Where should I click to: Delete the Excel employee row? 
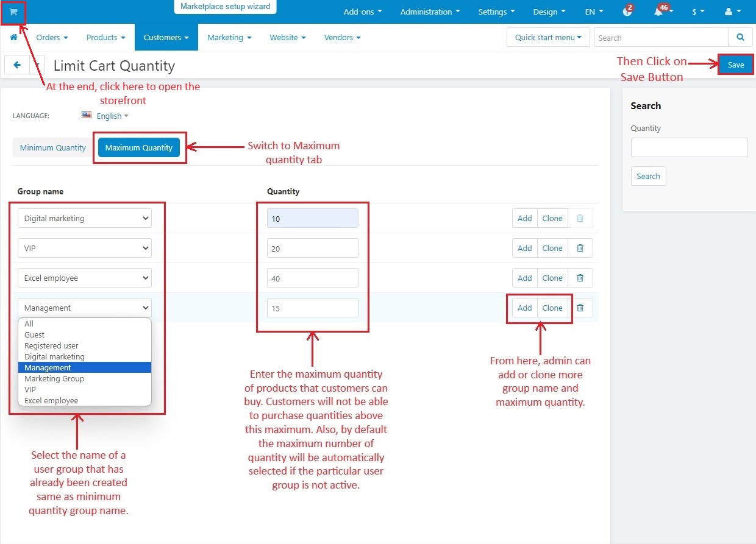(x=580, y=278)
